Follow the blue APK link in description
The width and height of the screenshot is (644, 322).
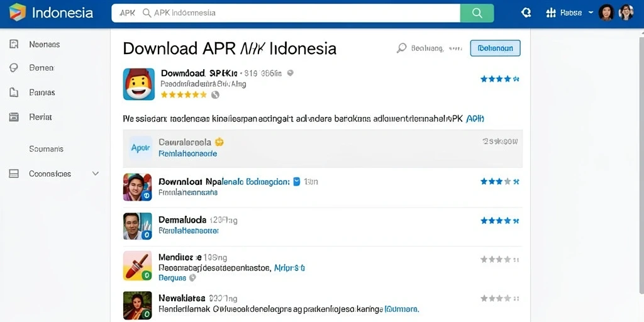coord(475,119)
